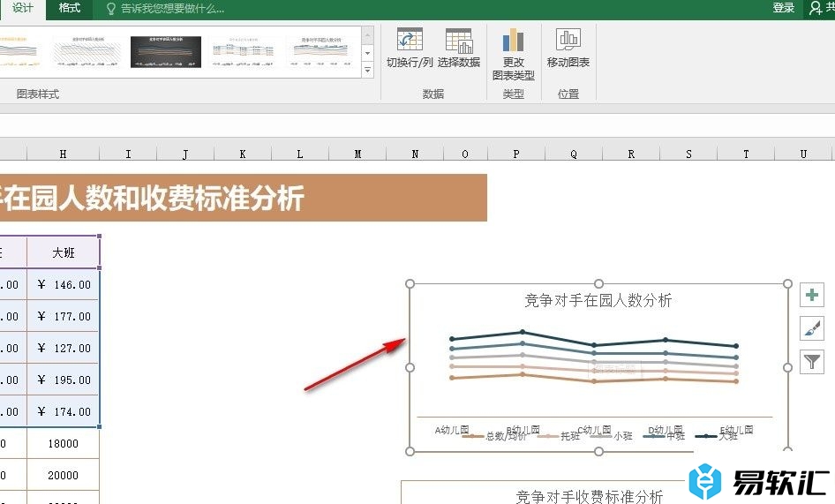Click the 小班 legend entry

[x=612, y=436]
